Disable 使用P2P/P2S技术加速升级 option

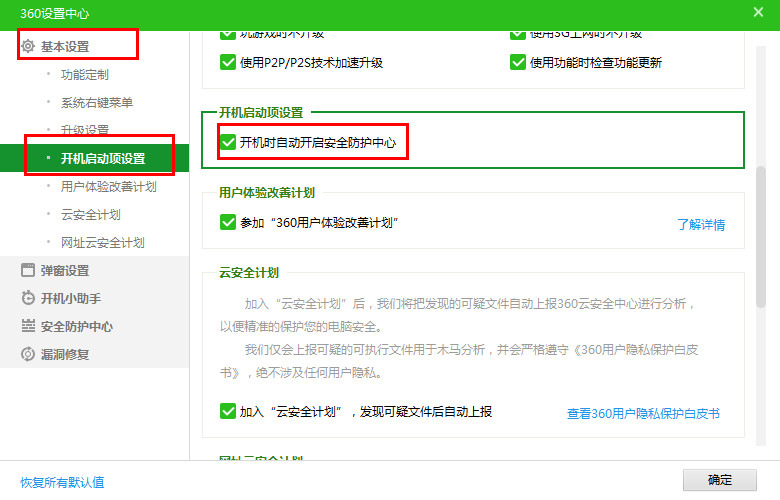click(x=227, y=62)
